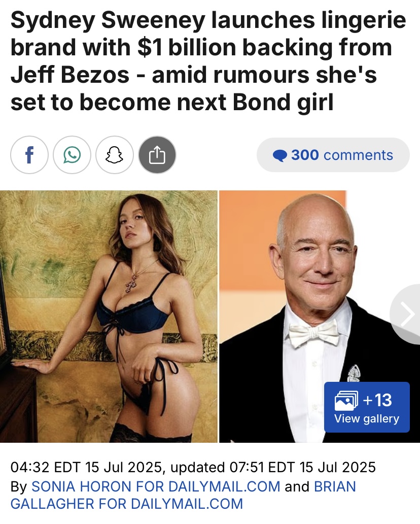Open the 300 comments section
Viewport: 420px width, 524px height.
(x=333, y=155)
